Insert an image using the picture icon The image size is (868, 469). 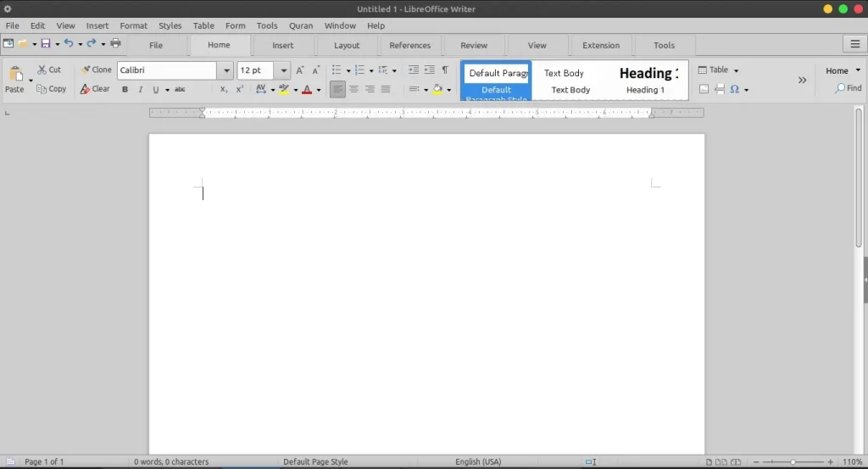[704, 89]
